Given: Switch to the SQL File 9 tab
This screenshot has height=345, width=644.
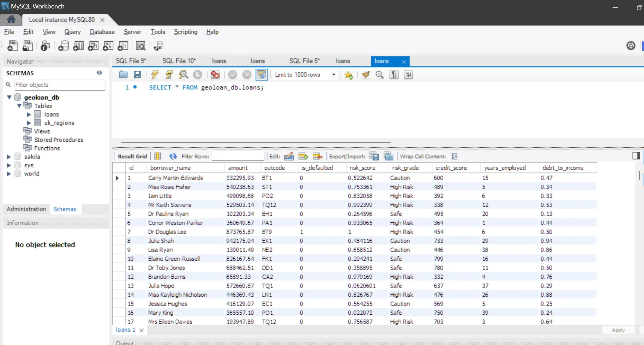Looking at the screenshot, I should (x=131, y=61).
